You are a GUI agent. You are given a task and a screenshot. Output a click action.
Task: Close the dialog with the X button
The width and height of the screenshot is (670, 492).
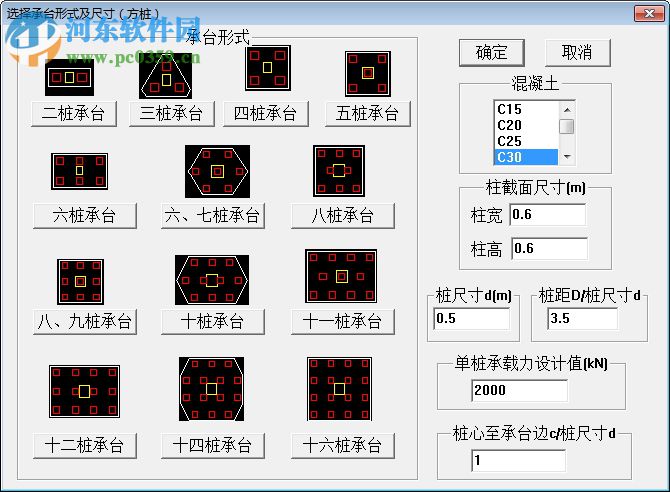649,14
